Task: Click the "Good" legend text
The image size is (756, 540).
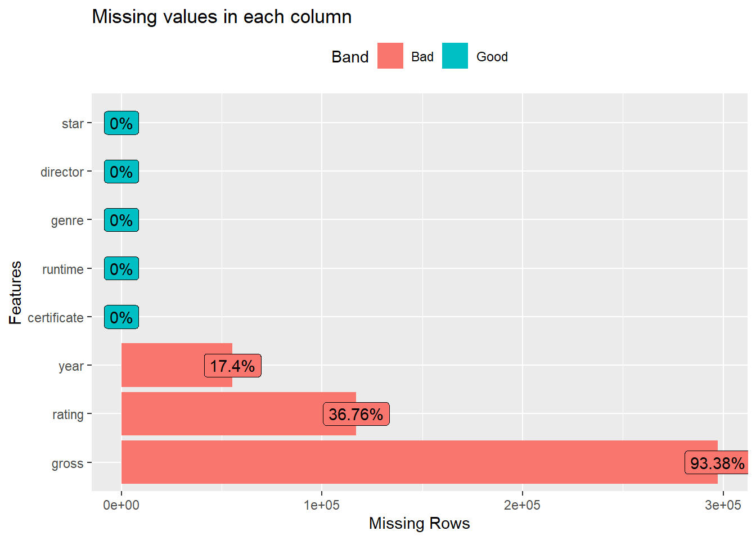Action: point(492,57)
